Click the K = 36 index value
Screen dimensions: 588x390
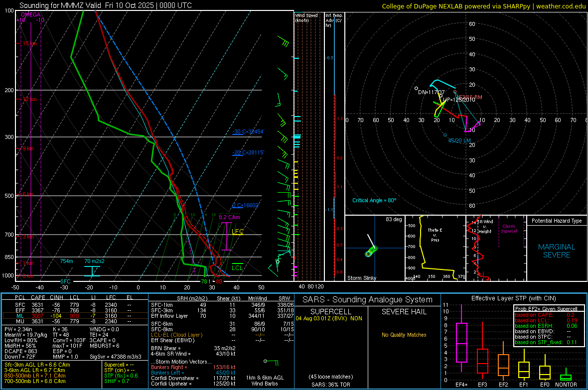(60, 329)
